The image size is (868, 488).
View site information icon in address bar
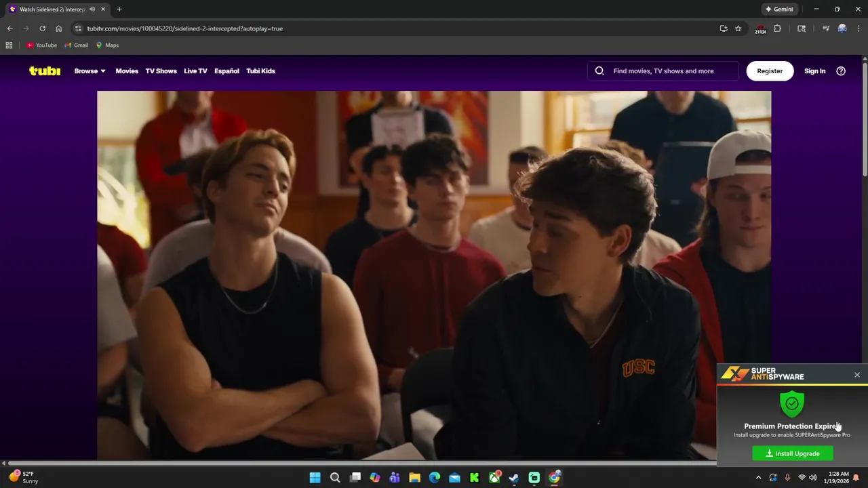(x=78, y=28)
